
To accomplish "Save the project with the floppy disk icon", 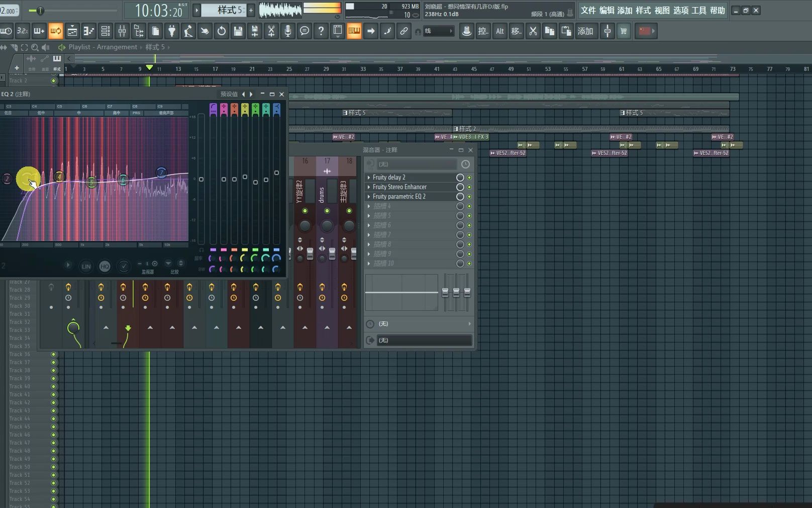I will 238,31.
